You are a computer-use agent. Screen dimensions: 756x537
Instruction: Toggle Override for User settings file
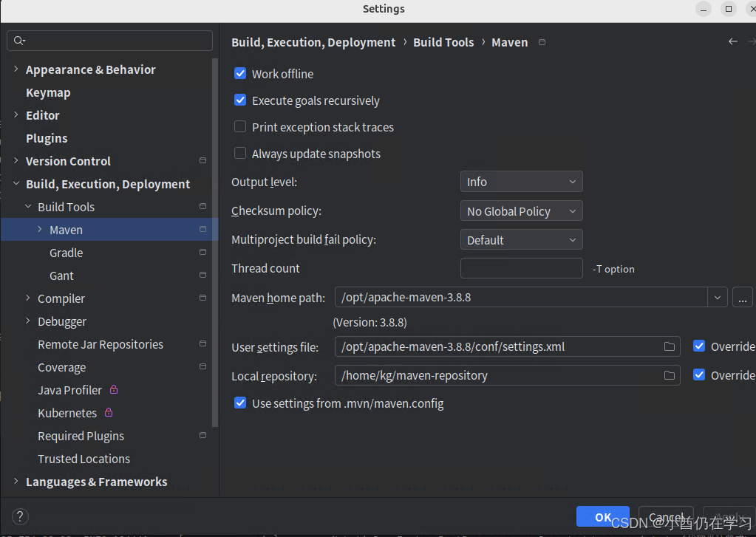pyautogui.click(x=699, y=346)
